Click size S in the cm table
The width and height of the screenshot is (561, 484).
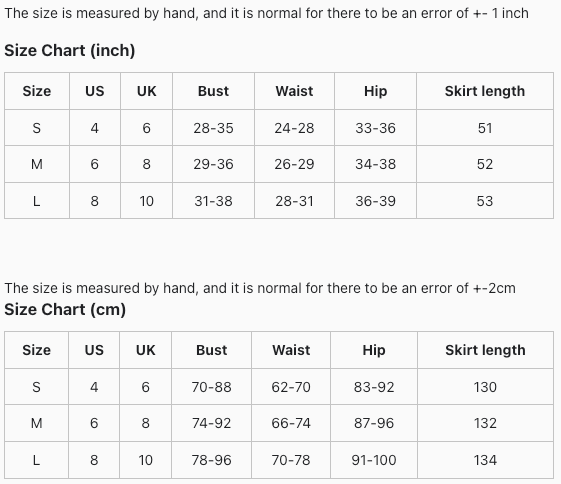click(x=36, y=387)
